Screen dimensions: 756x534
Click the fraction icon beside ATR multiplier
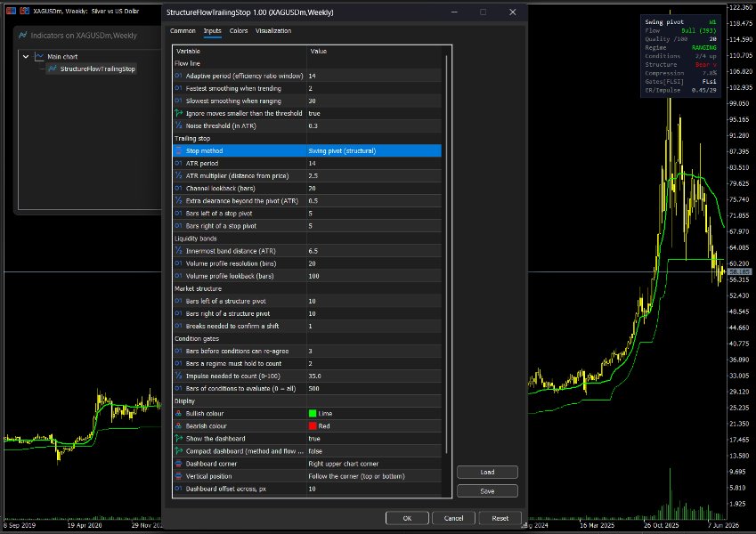click(x=179, y=176)
